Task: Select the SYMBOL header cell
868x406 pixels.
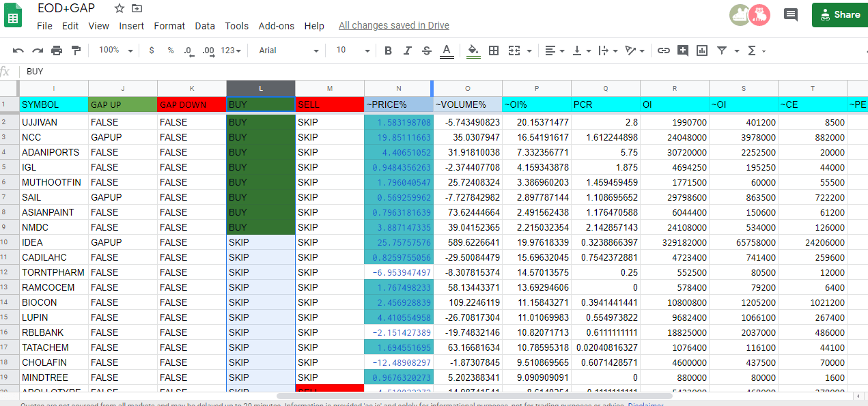Action: (x=54, y=105)
